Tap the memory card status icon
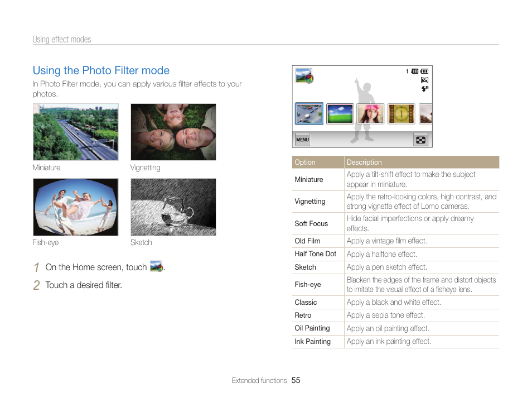The width and height of the screenshot is (532, 402). (414, 71)
